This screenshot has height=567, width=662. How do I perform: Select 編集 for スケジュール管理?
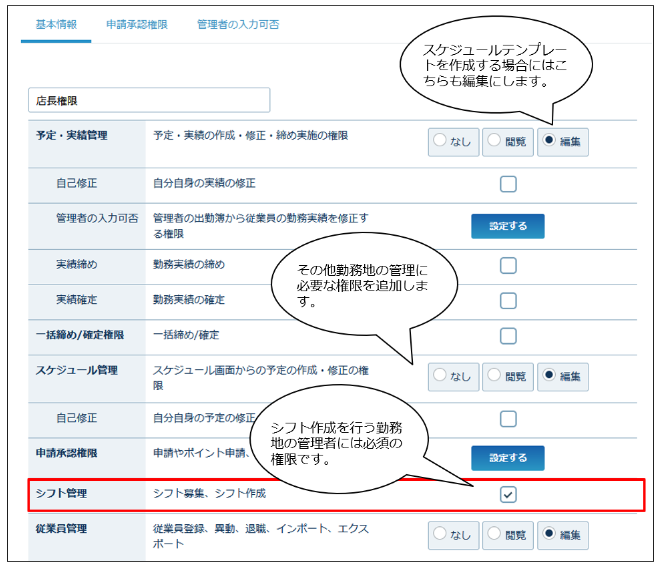(562, 376)
